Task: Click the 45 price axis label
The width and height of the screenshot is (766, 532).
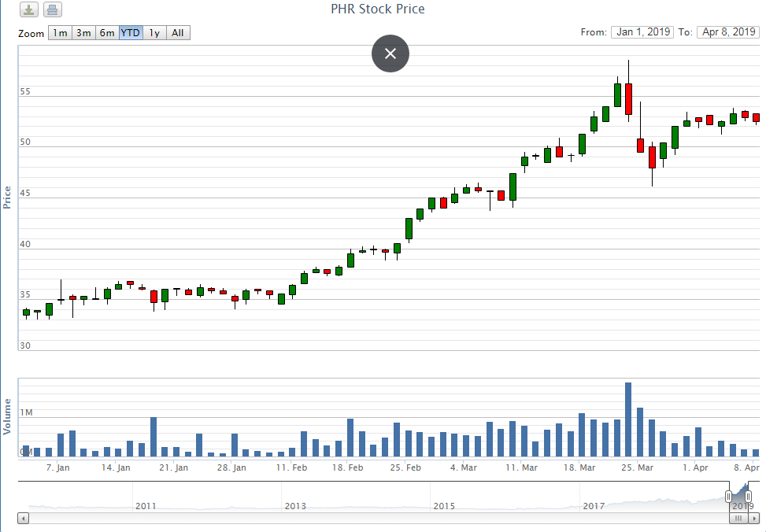Action: (x=25, y=193)
